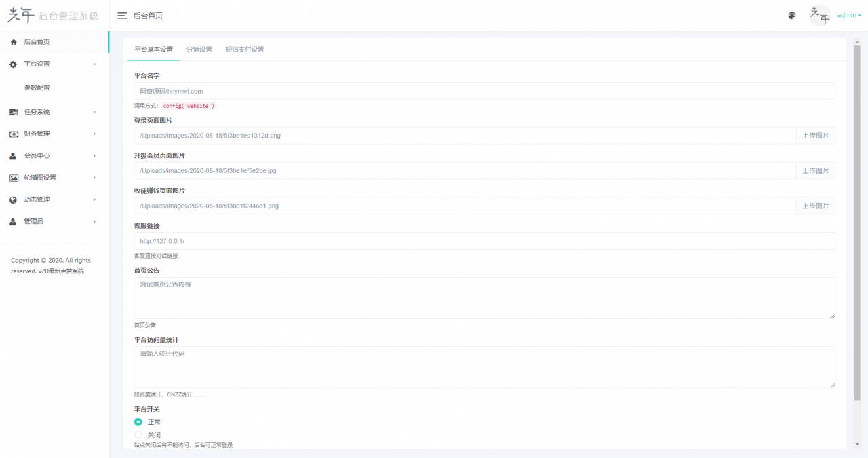Click the 戈午 logo at top left
Image resolution: width=868 pixels, height=458 pixels.
click(x=20, y=15)
